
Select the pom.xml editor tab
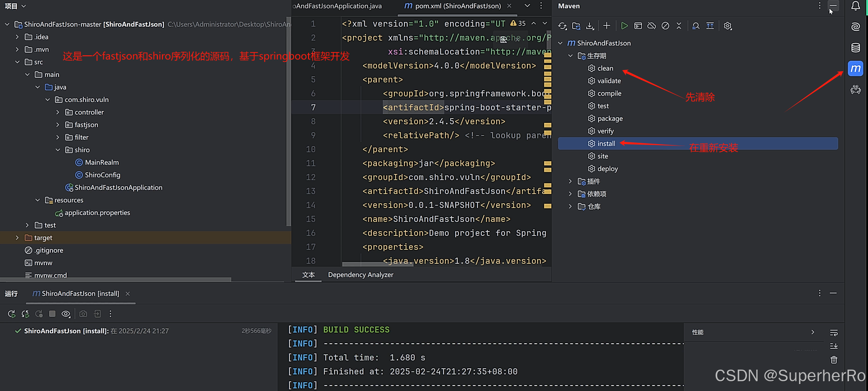click(458, 6)
